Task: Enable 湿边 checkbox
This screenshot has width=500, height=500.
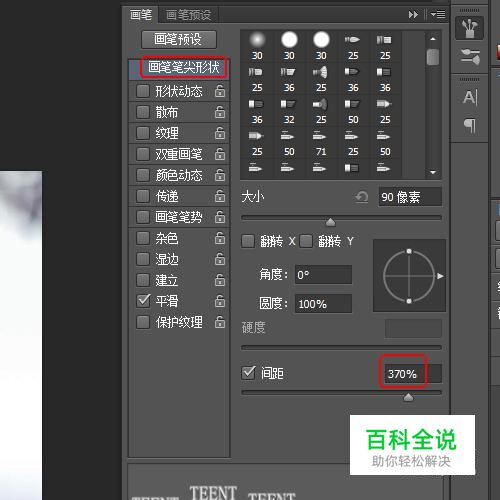Action: [x=143, y=259]
